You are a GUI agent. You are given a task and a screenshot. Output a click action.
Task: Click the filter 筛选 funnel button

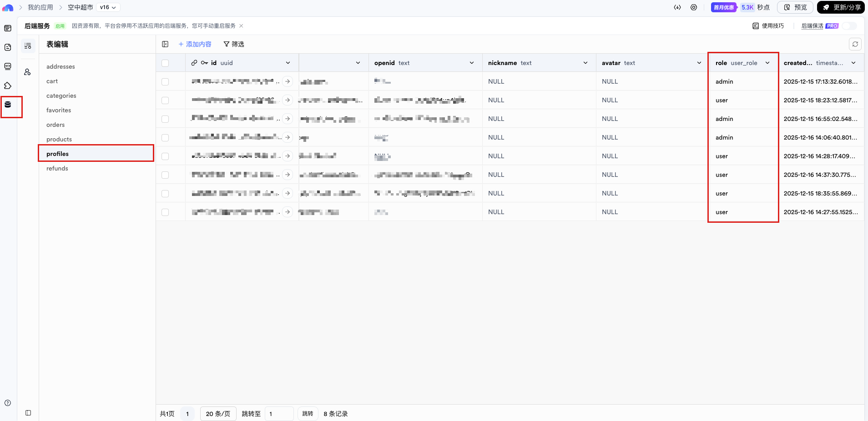tap(234, 44)
